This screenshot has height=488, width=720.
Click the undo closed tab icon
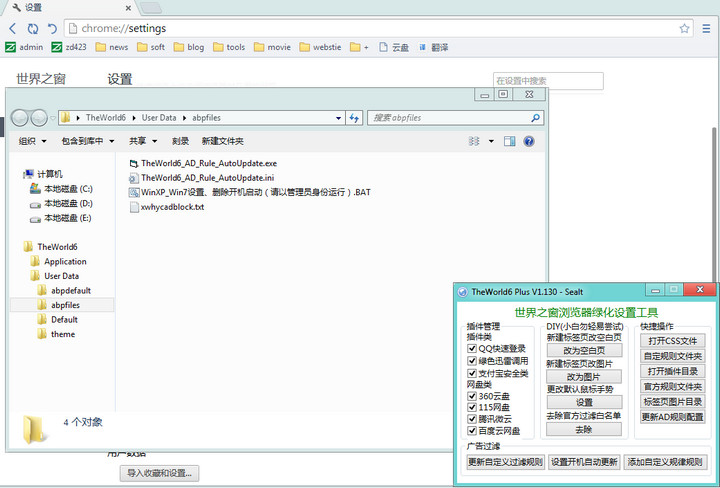click(52, 28)
